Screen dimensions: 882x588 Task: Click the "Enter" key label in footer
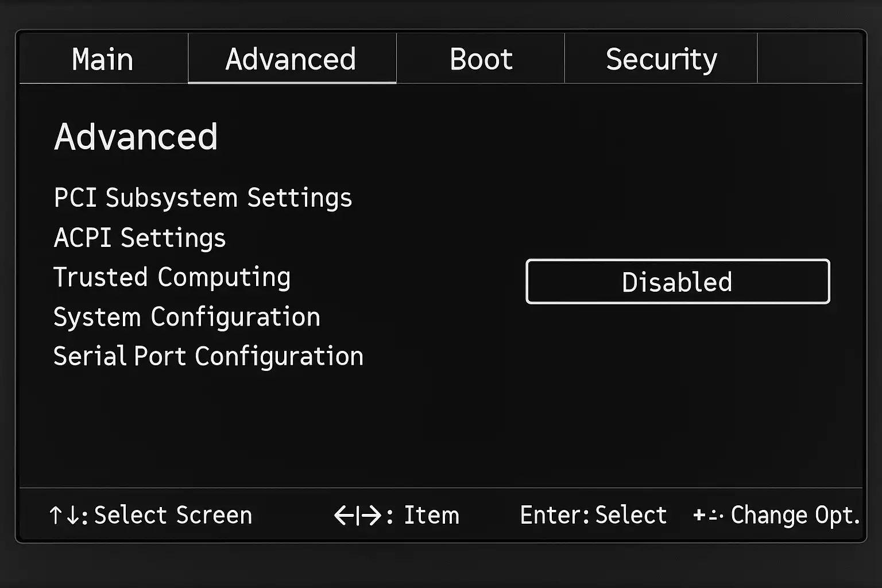553,516
